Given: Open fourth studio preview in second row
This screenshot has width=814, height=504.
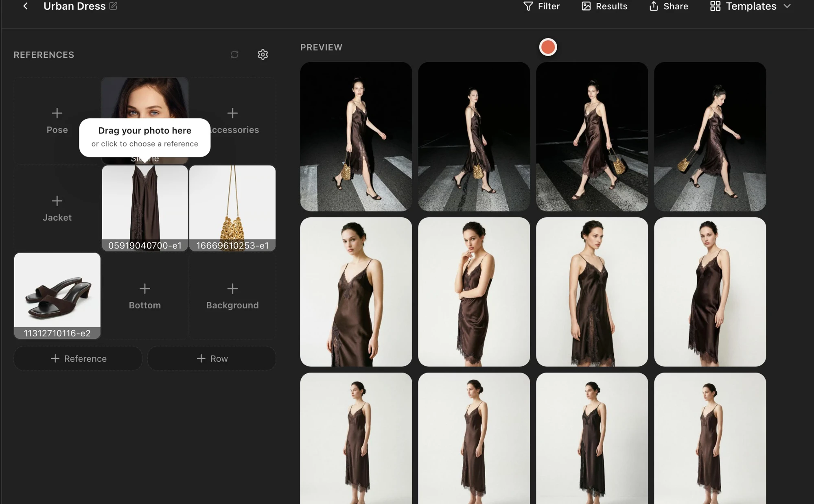Looking at the screenshot, I should point(710,292).
